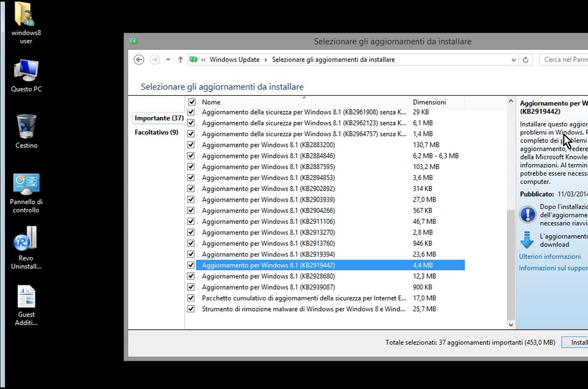Select the Importante (37) category
This screenshot has width=588, height=389.
click(x=159, y=118)
